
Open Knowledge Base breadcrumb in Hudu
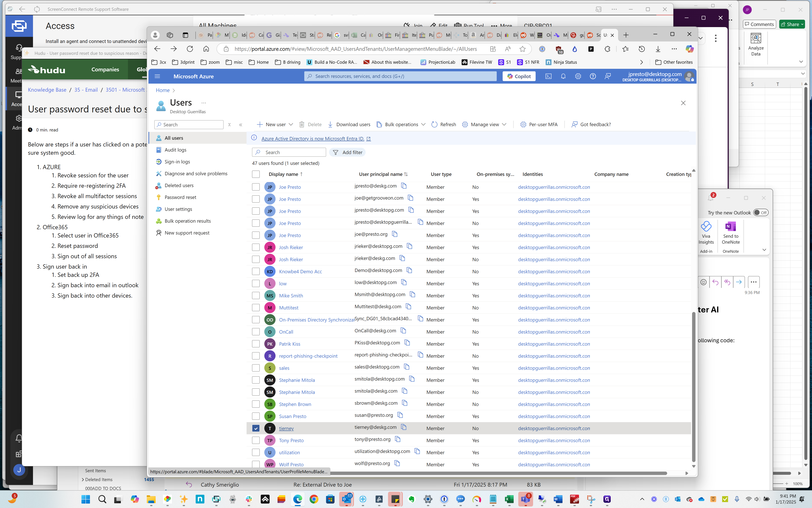click(x=47, y=90)
